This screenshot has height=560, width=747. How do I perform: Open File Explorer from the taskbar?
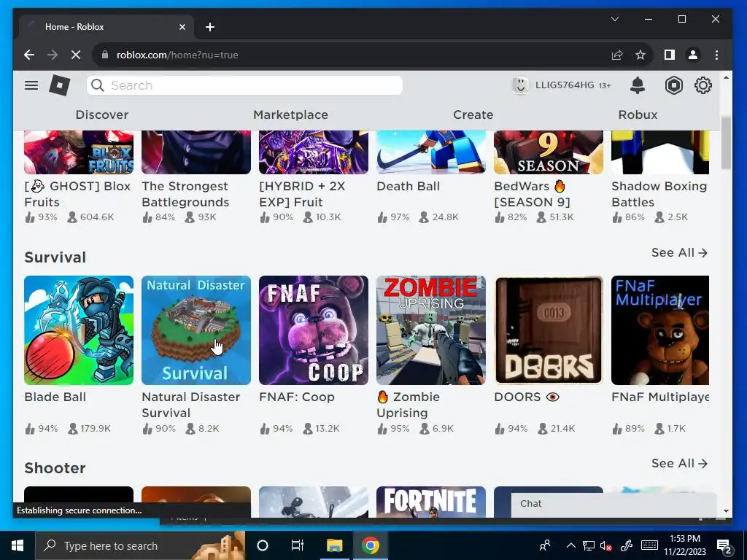tap(334, 545)
